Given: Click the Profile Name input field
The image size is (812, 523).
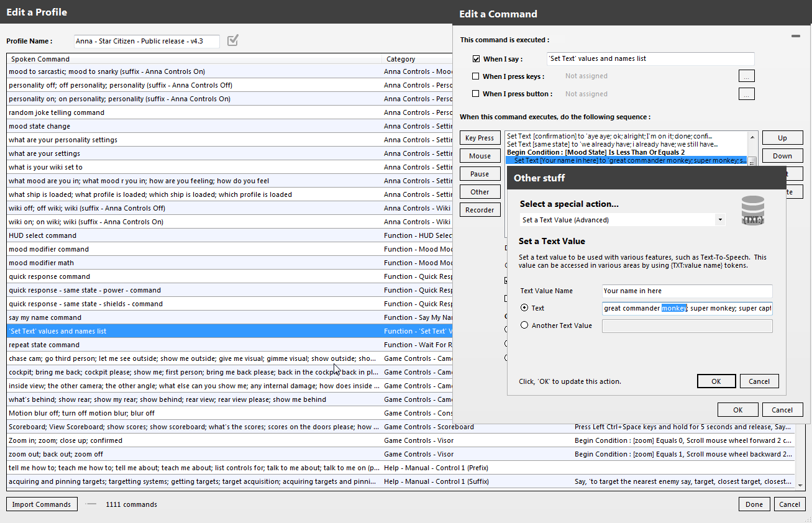Looking at the screenshot, I should (147, 41).
